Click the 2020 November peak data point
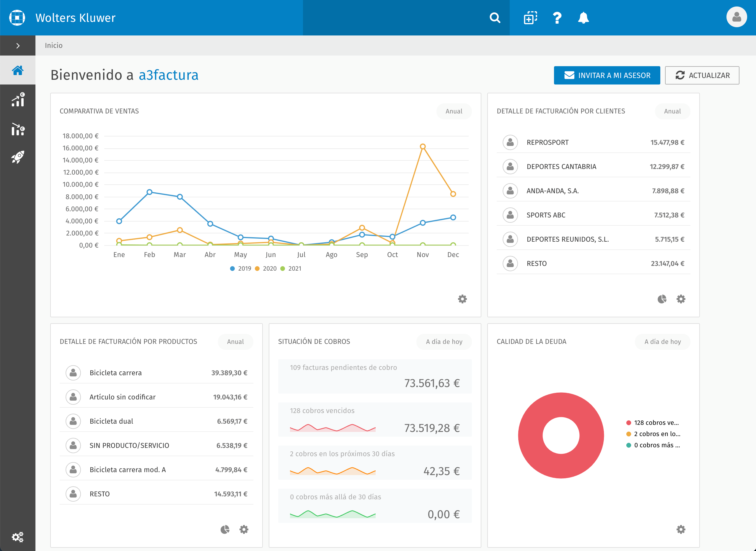Viewport: 756px width, 551px height. [423, 147]
